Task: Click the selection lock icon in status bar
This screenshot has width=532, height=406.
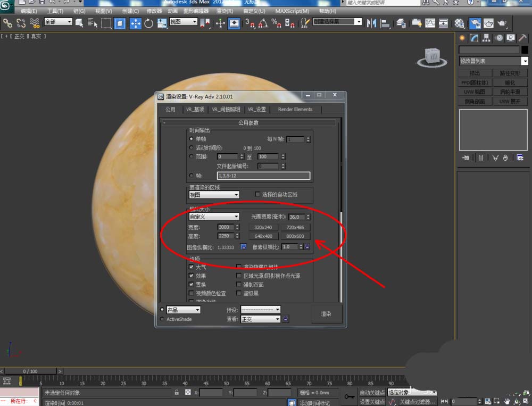Action: coord(177,392)
